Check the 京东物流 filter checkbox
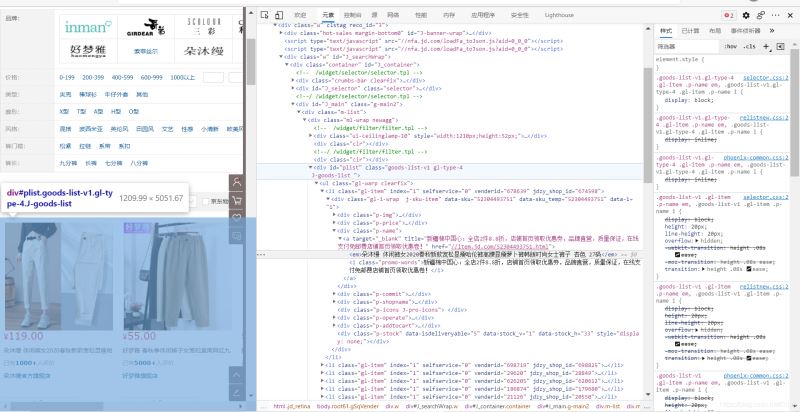The width and height of the screenshot is (800, 412). [205, 201]
